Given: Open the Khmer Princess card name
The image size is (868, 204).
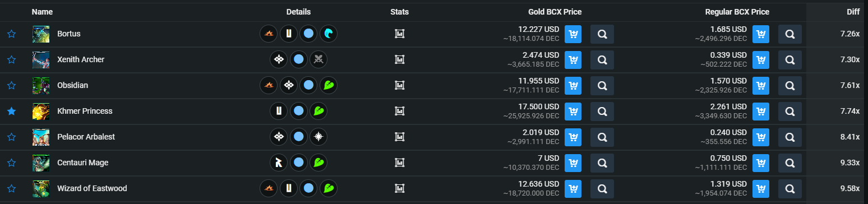Looking at the screenshot, I should point(85,112).
